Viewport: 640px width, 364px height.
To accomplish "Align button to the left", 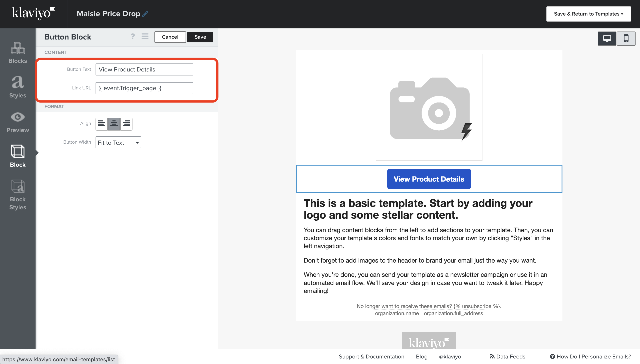I will point(101,124).
